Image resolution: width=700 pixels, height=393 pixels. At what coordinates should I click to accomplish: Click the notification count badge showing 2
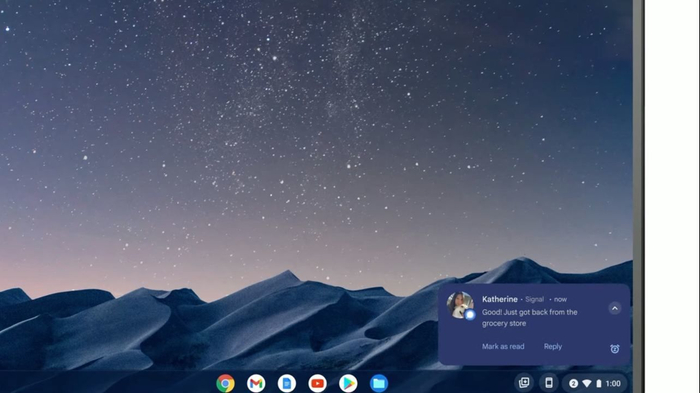coord(574,384)
